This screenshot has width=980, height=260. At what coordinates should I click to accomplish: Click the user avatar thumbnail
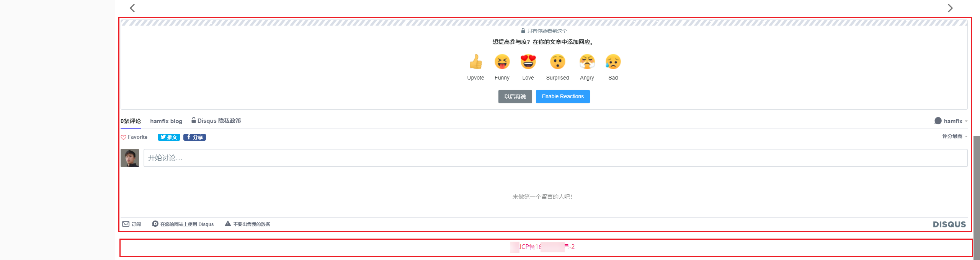coord(130,158)
